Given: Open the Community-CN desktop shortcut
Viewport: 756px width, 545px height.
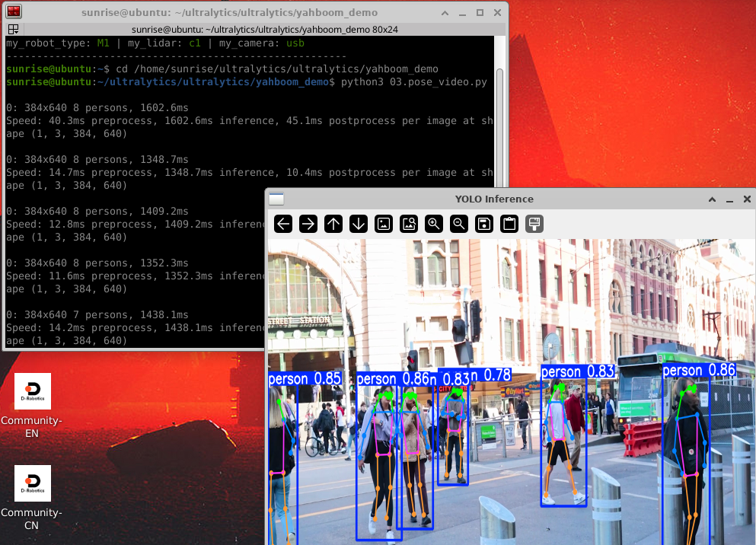Looking at the screenshot, I should [32, 498].
